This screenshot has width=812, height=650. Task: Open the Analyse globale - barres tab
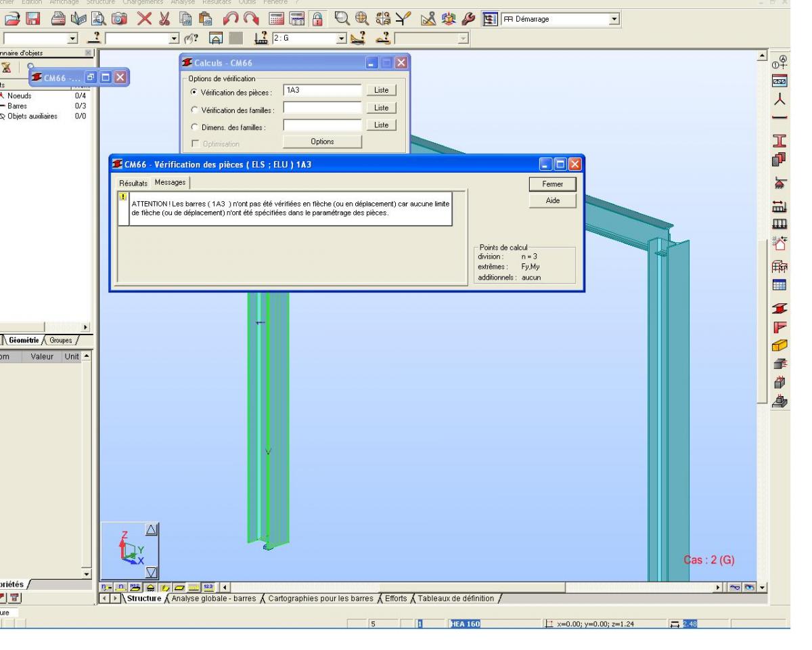tap(215, 598)
